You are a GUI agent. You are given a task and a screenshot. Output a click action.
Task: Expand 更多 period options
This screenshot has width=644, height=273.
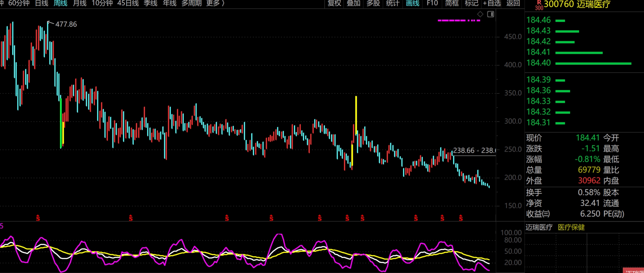click(x=215, y=3)
